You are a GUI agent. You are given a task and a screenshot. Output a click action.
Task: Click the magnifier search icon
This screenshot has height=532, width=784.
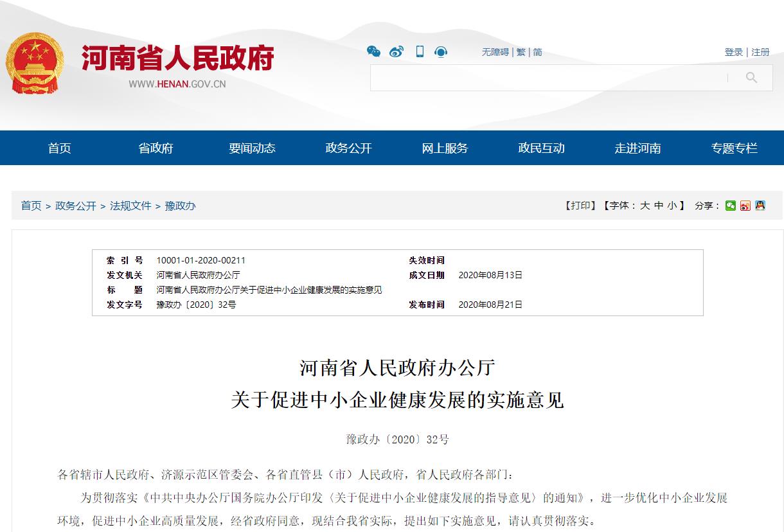click(x=751, y=78)
